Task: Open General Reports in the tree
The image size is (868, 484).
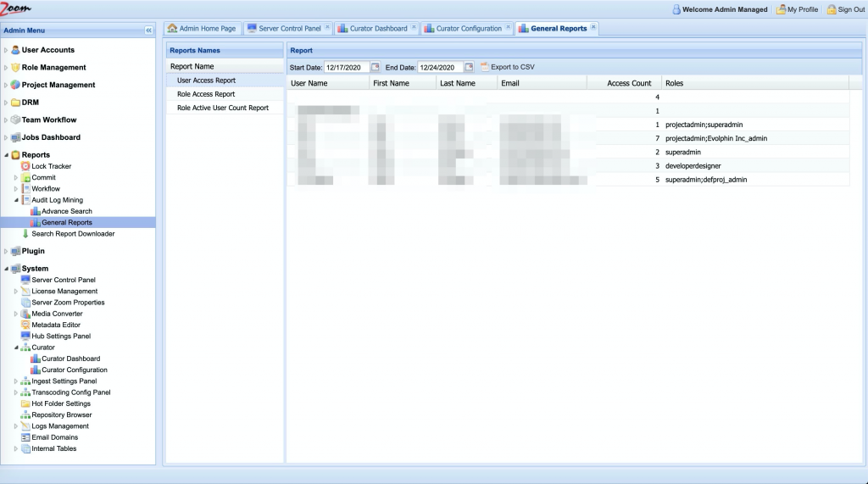Action: click(67, 223)
